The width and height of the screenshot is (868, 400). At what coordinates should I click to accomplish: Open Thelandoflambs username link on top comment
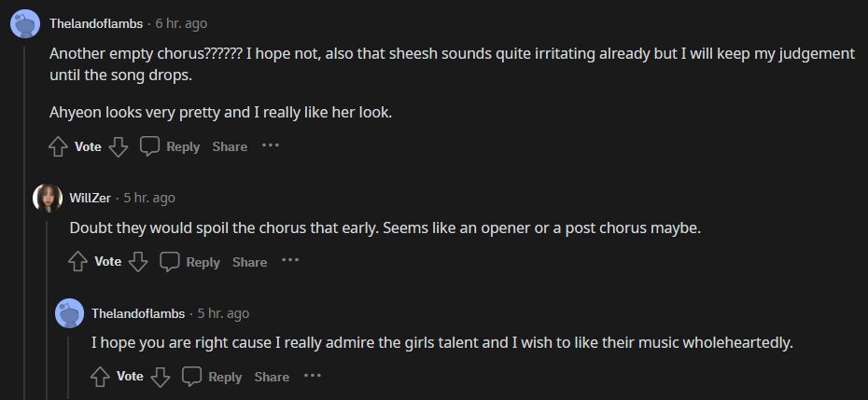coord(97,22)
